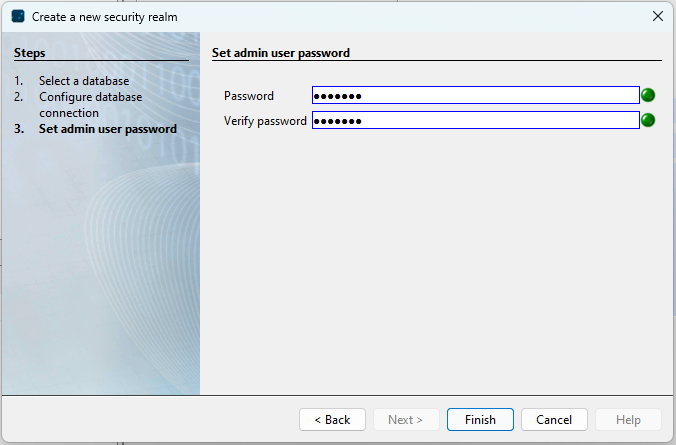Click the green indicator beside Verify password
Image resolution: width=676 pixels, height=445 pixels.
[x=648, y=120]
